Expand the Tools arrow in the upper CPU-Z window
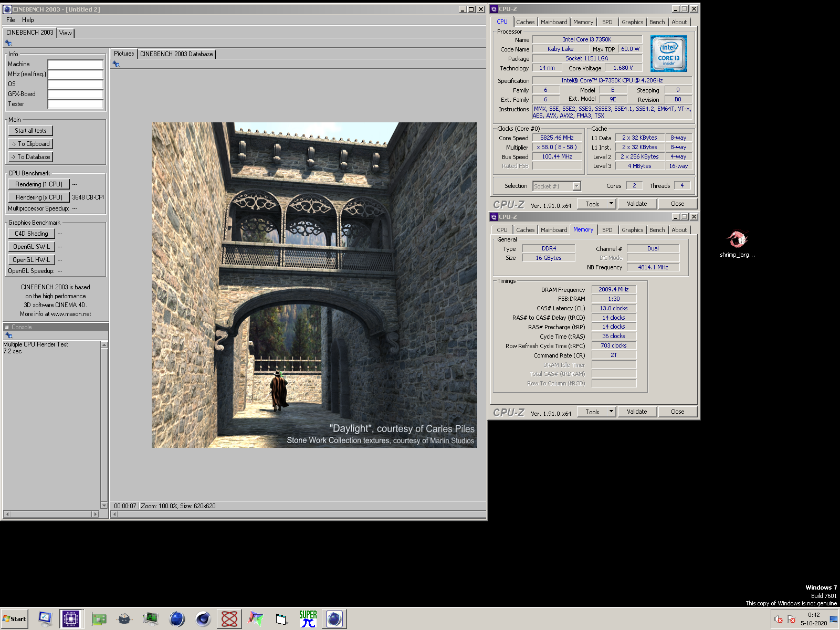 coord(611,204)
